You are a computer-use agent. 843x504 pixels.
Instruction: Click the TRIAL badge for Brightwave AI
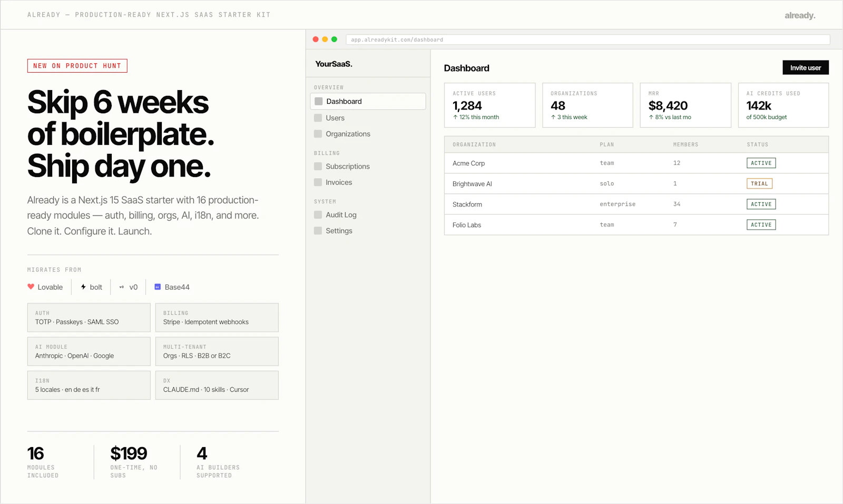point(760,184)
